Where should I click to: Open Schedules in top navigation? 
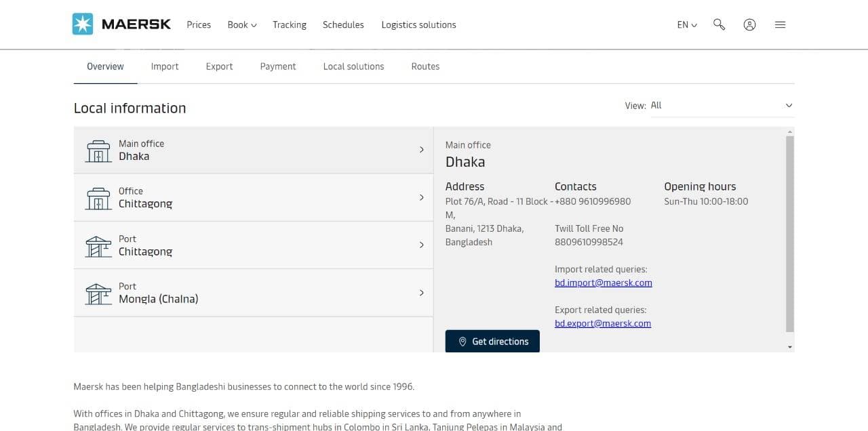(343, 24)
